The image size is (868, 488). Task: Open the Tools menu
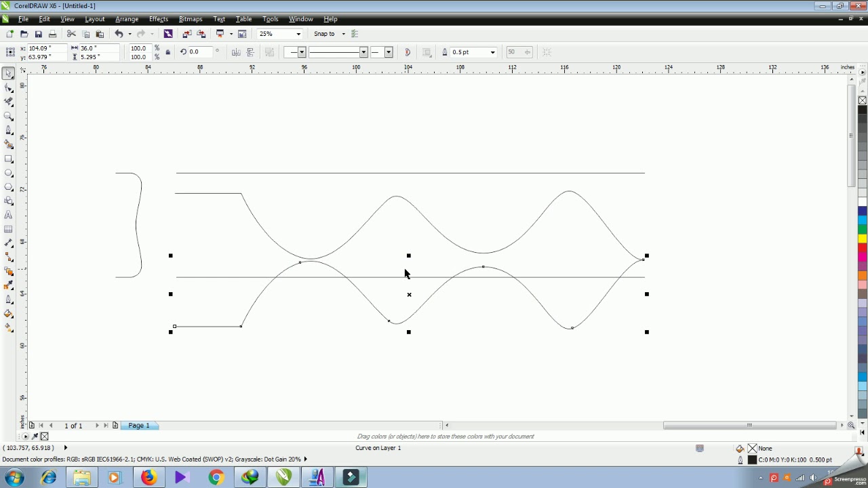coord(271,19)
